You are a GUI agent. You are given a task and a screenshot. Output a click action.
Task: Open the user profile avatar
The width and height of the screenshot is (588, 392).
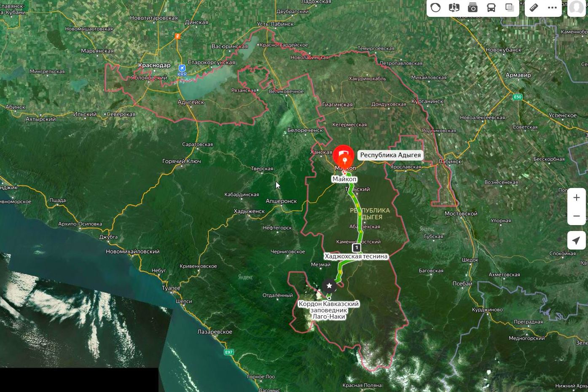[x=576, y=8]
